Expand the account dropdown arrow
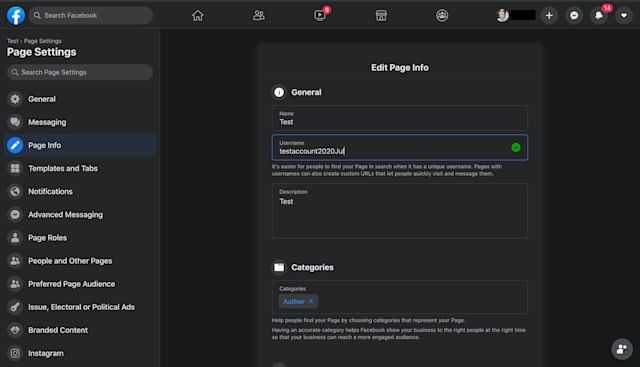The width and height of the screenshot is (640, 367). pyautogui.click(x=624, y=16)
